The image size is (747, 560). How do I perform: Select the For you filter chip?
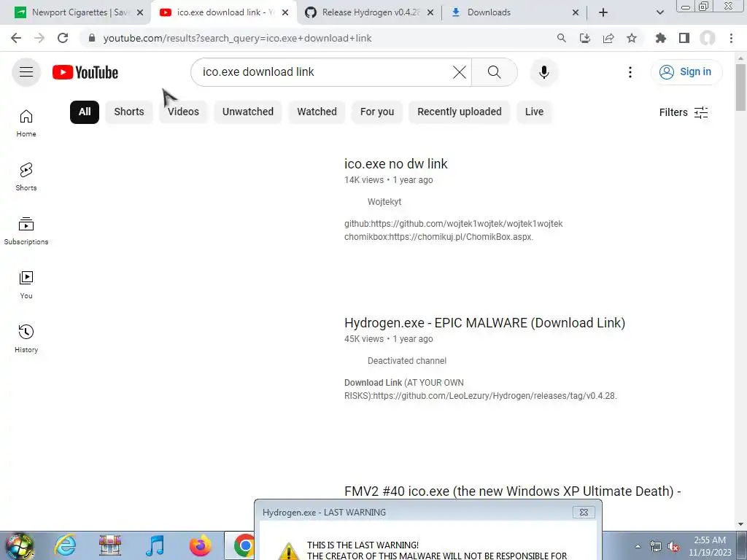(377, 112)
